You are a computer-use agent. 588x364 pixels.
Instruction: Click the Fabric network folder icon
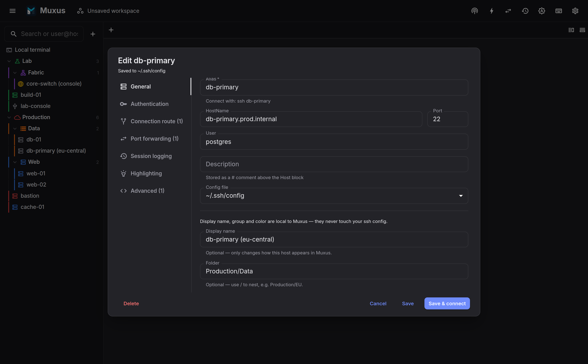point(23,72)
